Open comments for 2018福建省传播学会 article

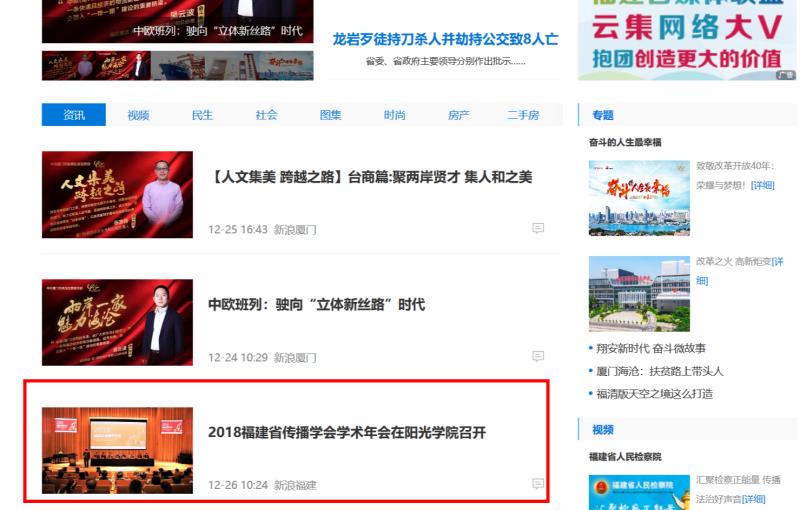(538, 483)
